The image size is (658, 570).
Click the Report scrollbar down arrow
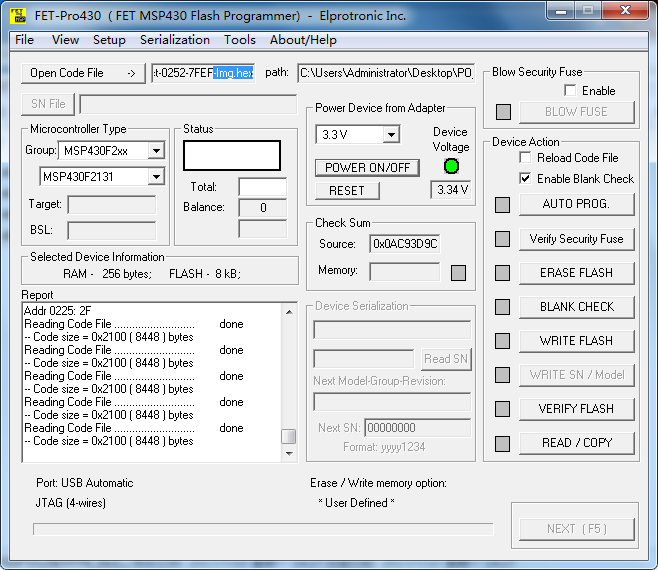[x=289, y=453]
